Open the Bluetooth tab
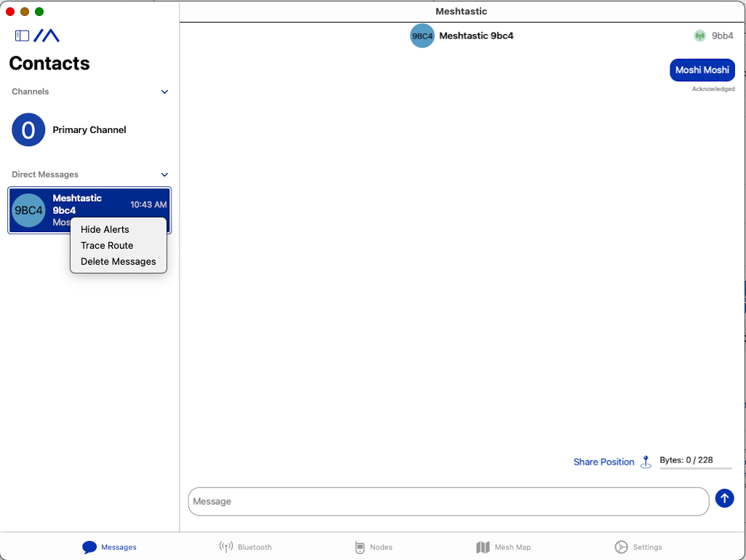The width and height of the screenshot is (746, 560). click(x=245, y=547)
